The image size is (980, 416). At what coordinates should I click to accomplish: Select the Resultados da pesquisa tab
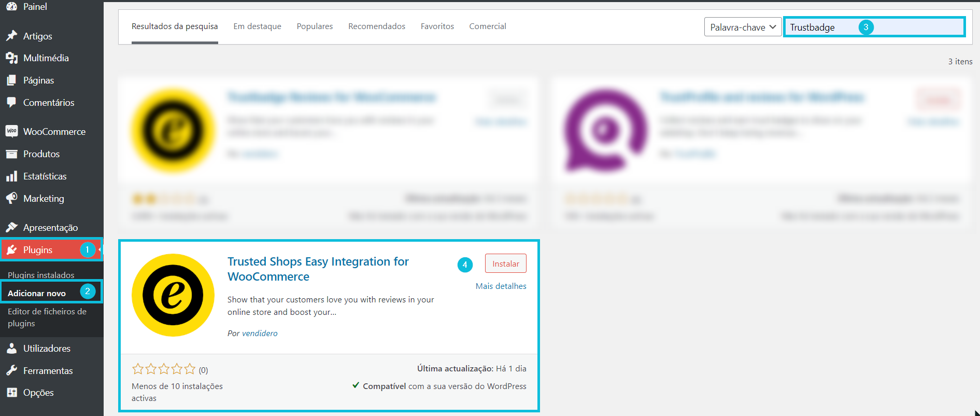coord(175,26)
